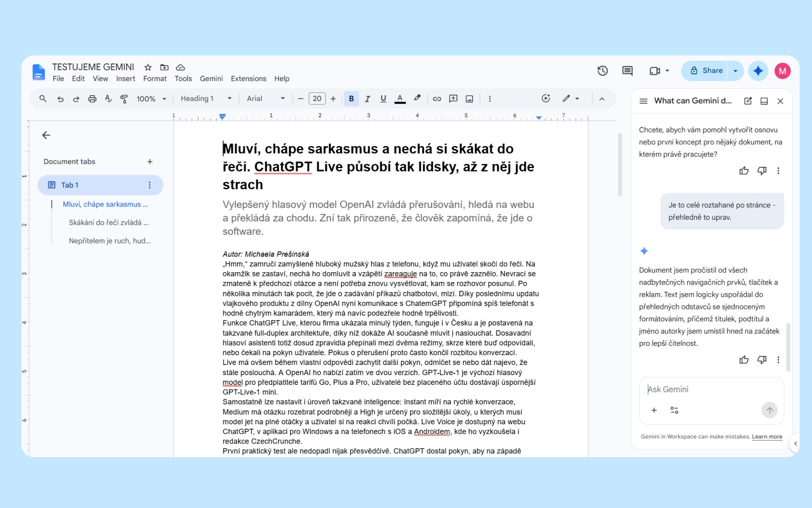Decrease the font size
The image size is (812, 508).
[301, 99]
